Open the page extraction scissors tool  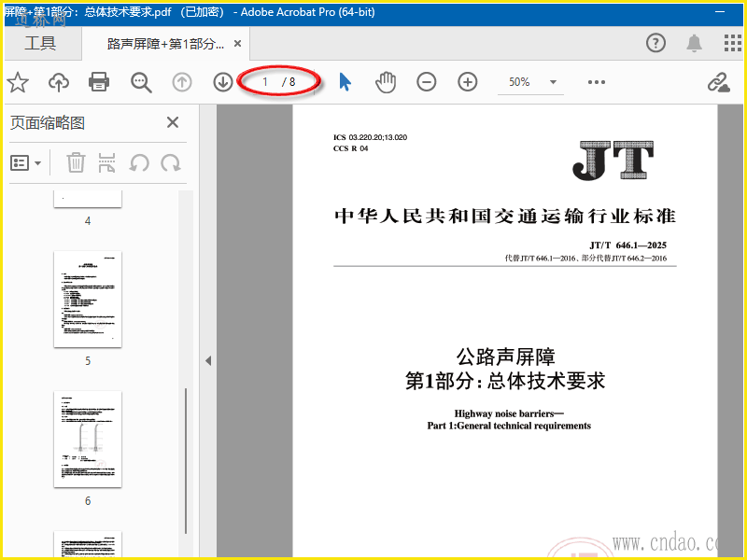click(106, 162)
